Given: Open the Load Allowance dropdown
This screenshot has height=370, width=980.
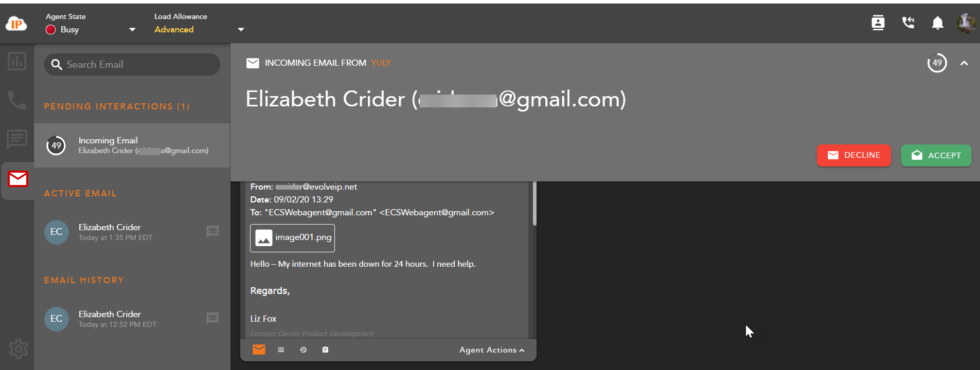Looking at the screenshot, I should 240,30.
